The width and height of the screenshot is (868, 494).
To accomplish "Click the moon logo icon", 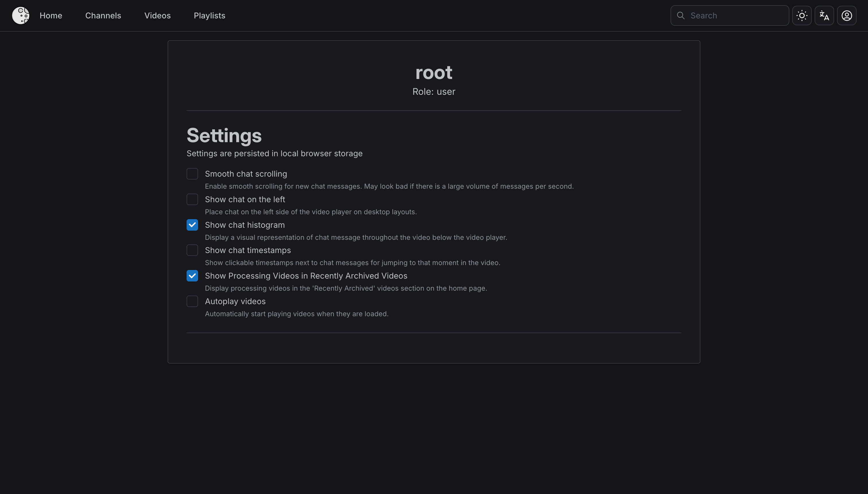I will (21, 16).
